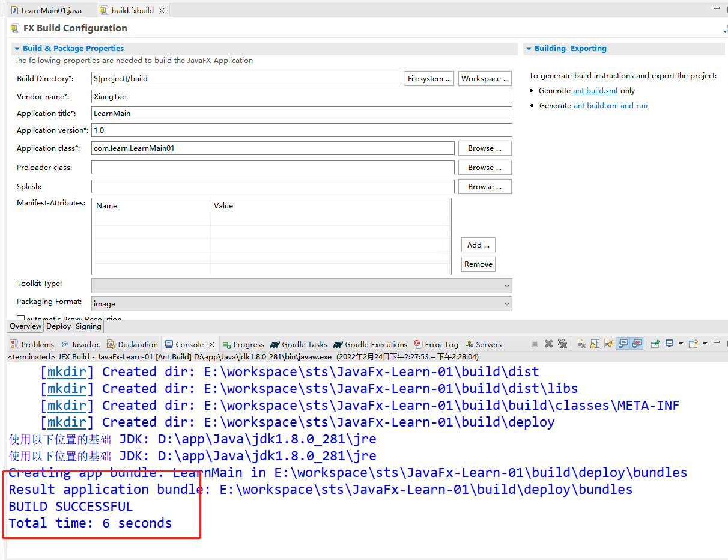This screenshot has height=560, width=728.
Task: Click the Remove Launch console icon
Action: click(548, 344)
